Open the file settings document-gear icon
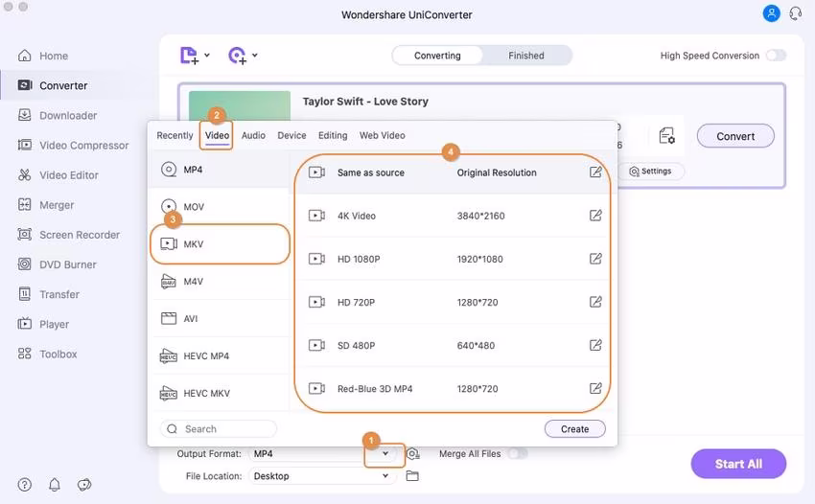This screenshot has height=504, width=815. (x=667, y=136)
